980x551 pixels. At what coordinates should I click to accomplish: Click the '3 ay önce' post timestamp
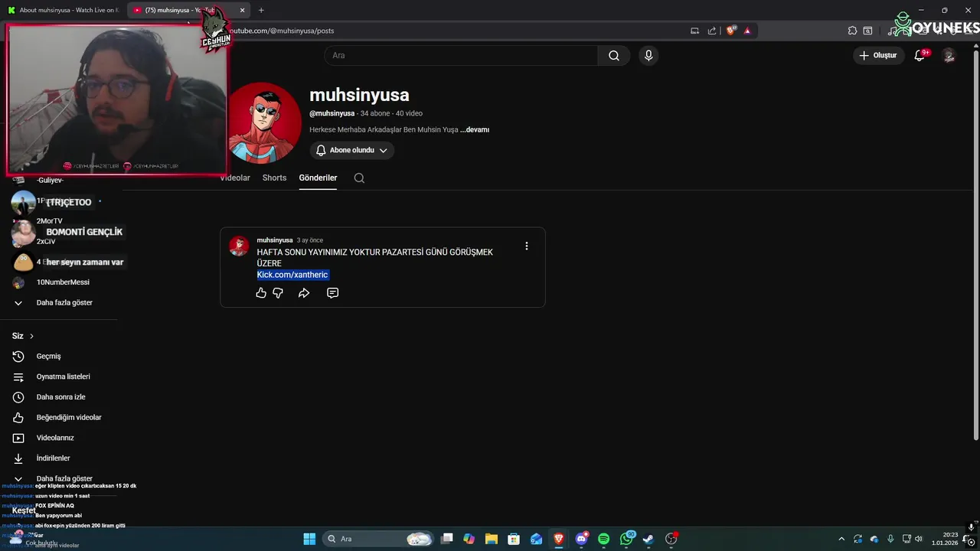[x=310, y=240]
